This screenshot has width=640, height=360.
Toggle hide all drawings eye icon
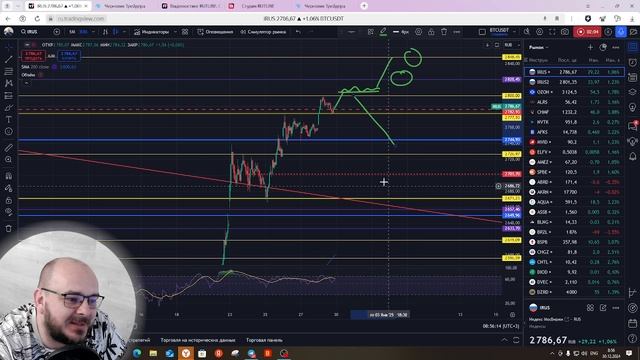click(9, 212)
